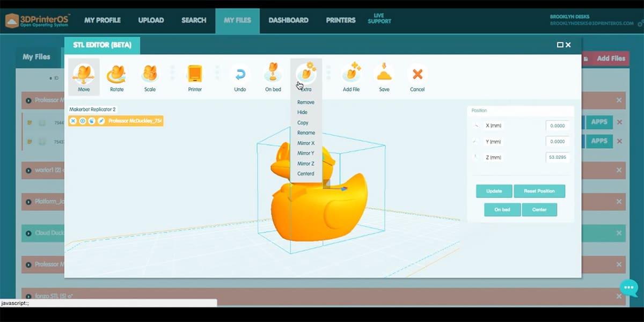Select the Move tool in the STL editor
The height and width of the screenshot is (322, 644).
tap(84, 77)
